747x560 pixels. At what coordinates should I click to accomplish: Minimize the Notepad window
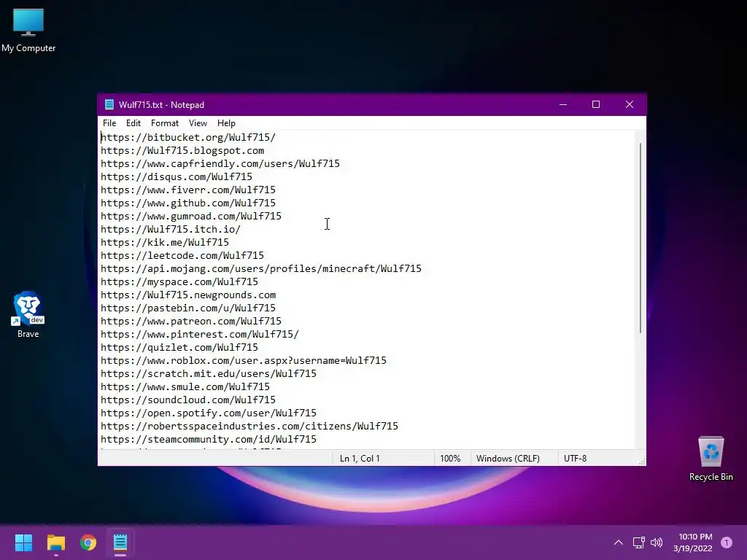(563, 104)
